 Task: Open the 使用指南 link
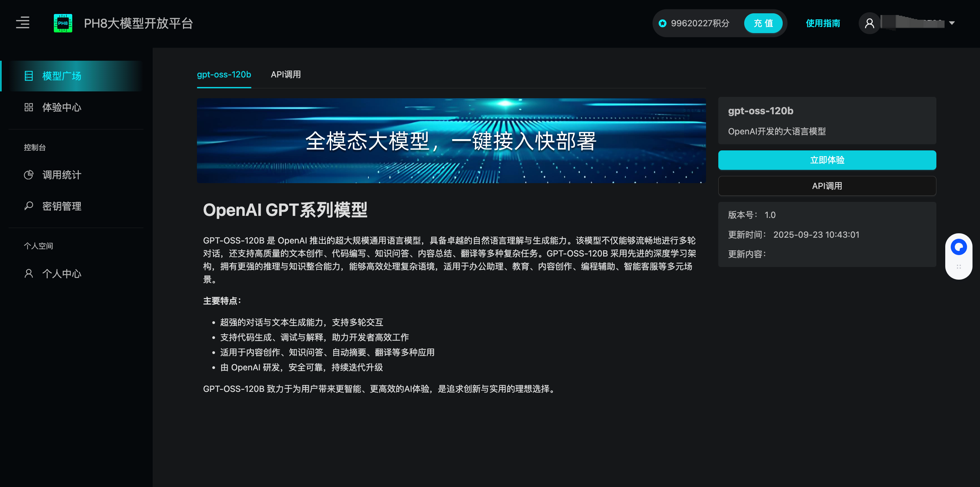pyautogui.click(x=823, y=23)
